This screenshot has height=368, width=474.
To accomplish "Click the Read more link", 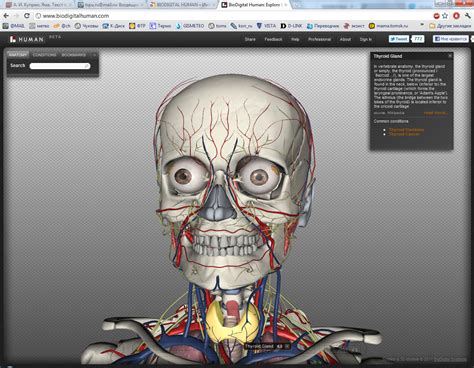I will pos(435,113).
